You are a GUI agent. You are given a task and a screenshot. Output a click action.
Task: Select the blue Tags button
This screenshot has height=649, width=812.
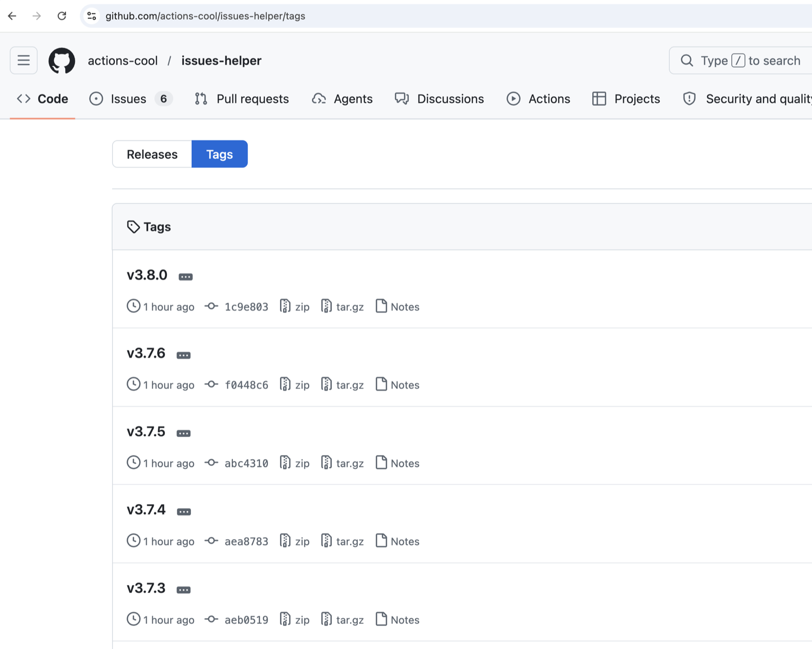coord(219,154)
